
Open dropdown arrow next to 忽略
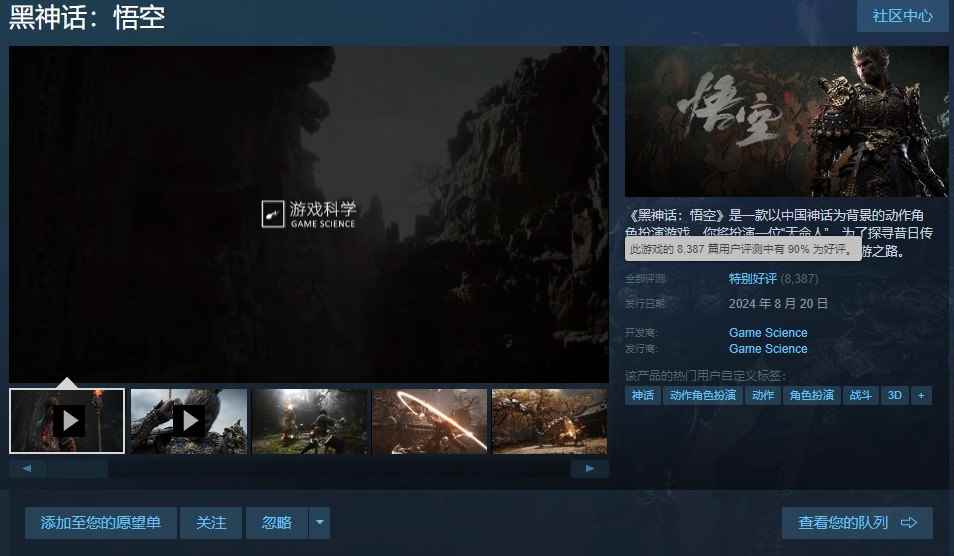tap(319, 522)
